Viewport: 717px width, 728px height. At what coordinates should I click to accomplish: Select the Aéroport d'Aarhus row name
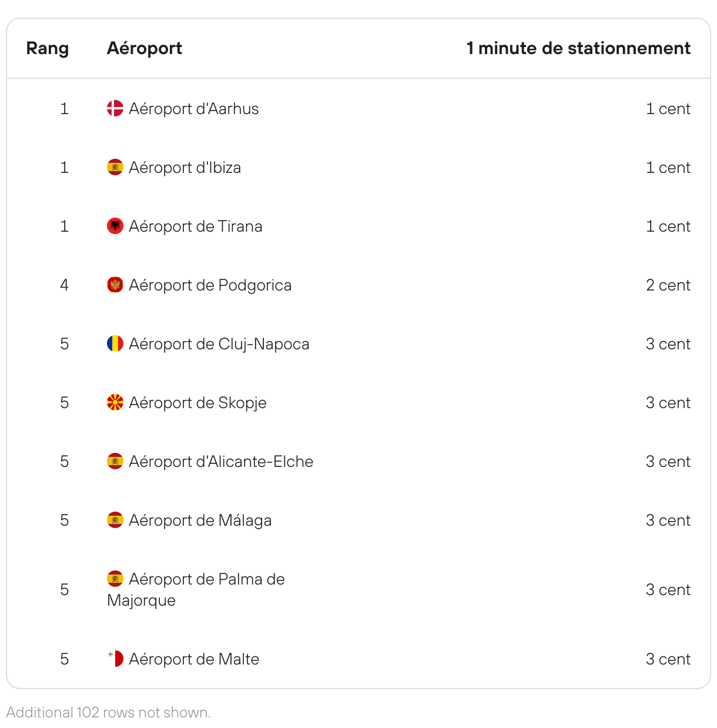pos(194,109)
